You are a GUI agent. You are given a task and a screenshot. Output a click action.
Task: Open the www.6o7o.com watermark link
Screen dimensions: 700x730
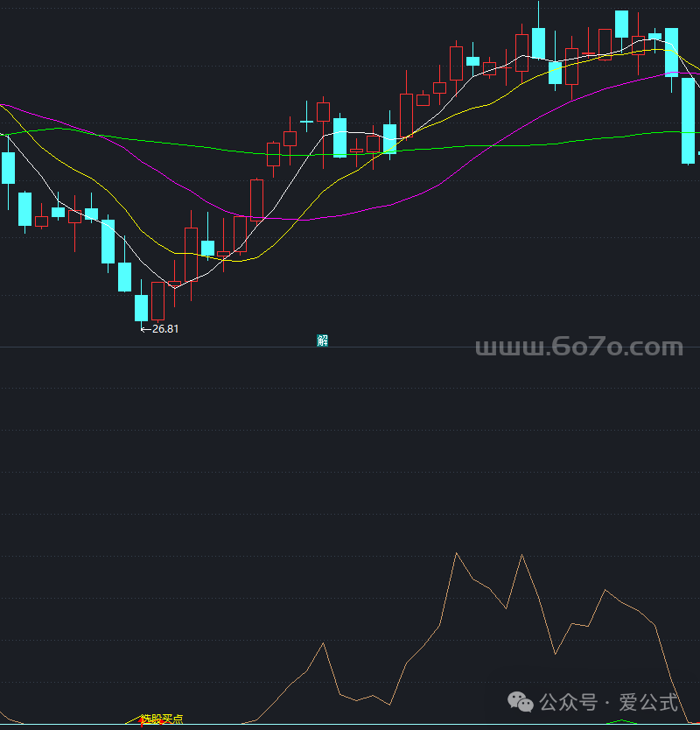578,347
